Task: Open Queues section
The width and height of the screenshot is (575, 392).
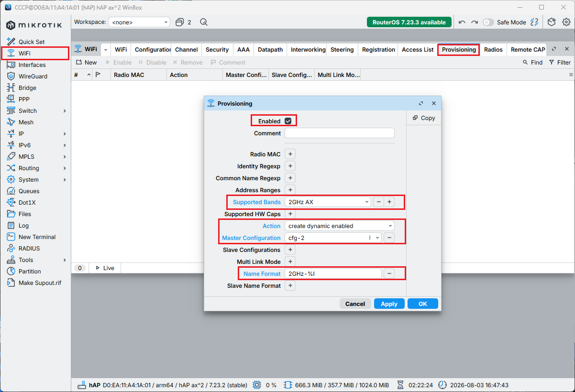Action: pos(29,191)
